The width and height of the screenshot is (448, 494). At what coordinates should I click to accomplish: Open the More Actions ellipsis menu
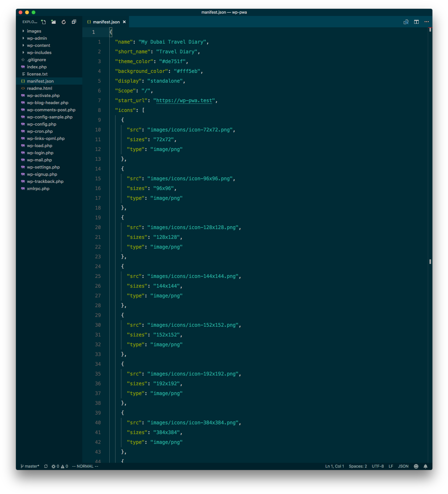[x=427, y=22]
